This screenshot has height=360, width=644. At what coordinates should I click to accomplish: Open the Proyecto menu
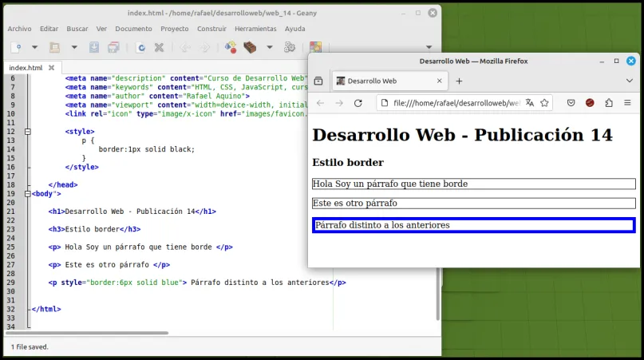(175, 29)
